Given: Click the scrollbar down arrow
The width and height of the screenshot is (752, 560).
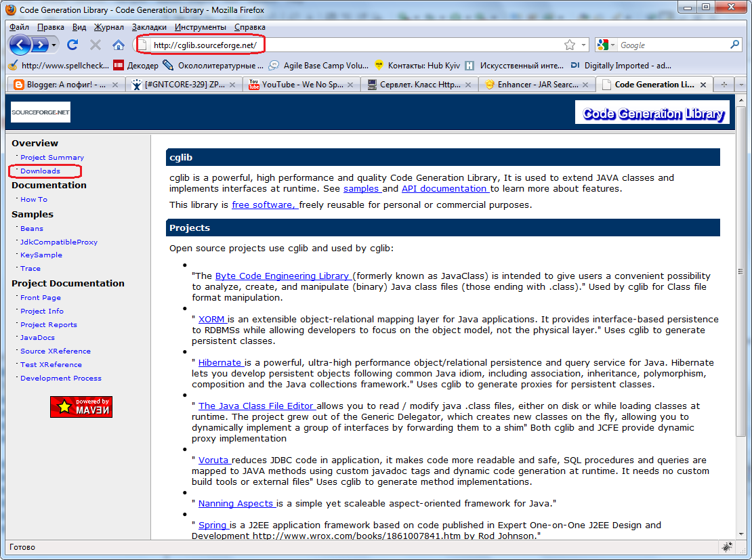Looking at the screenshot, I should tap(741, 534).
